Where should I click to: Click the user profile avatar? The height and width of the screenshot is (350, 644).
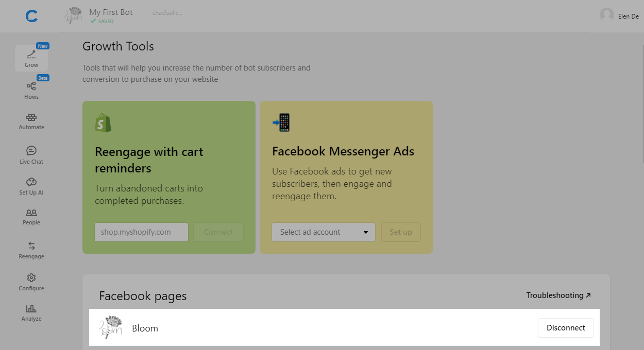607,15
